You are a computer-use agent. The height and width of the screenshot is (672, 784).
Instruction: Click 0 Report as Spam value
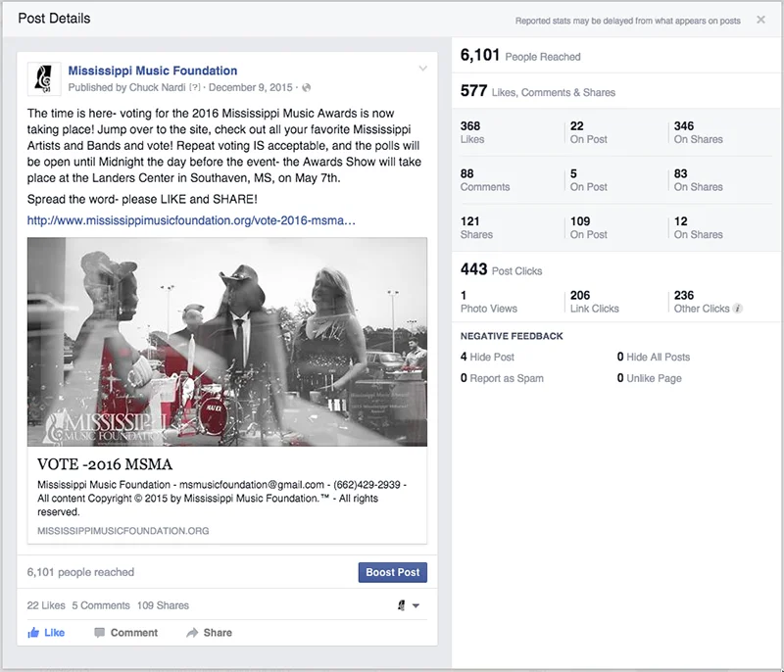click(x=502, y=378)
